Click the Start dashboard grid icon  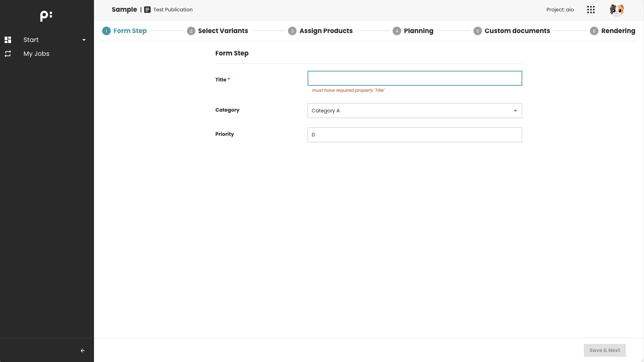[x=8, y=40]
